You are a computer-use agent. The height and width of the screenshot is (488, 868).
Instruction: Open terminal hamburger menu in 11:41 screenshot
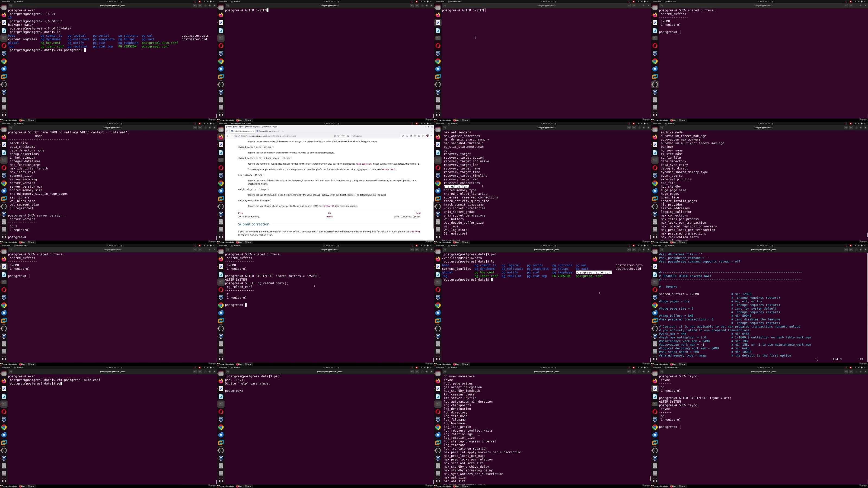[x=200, y=6]
